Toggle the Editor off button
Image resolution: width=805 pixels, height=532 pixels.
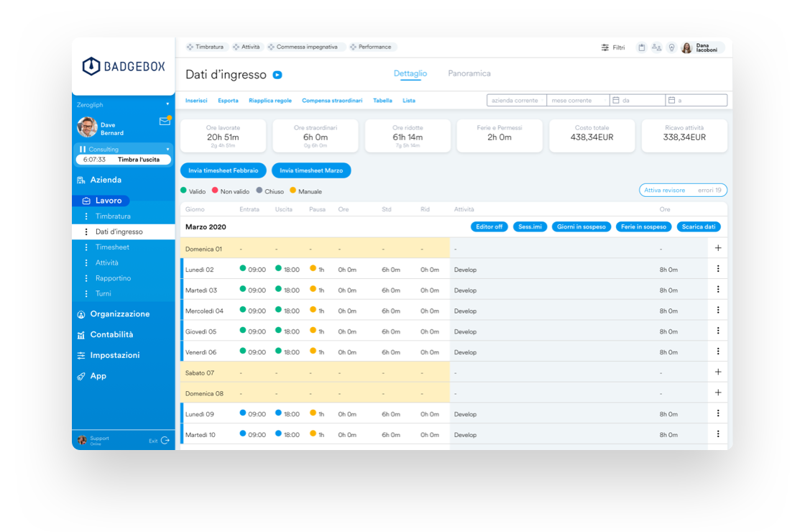coord(489,226)
